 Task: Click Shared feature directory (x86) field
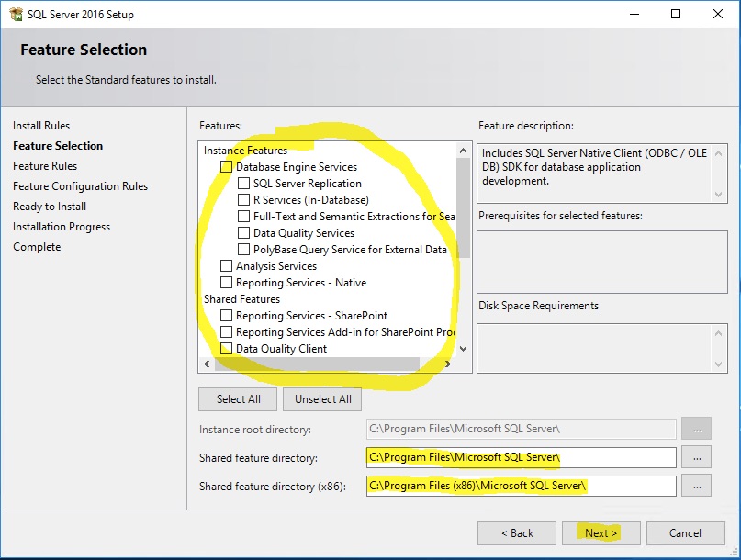pyautogui.click(x=522, y=486)
